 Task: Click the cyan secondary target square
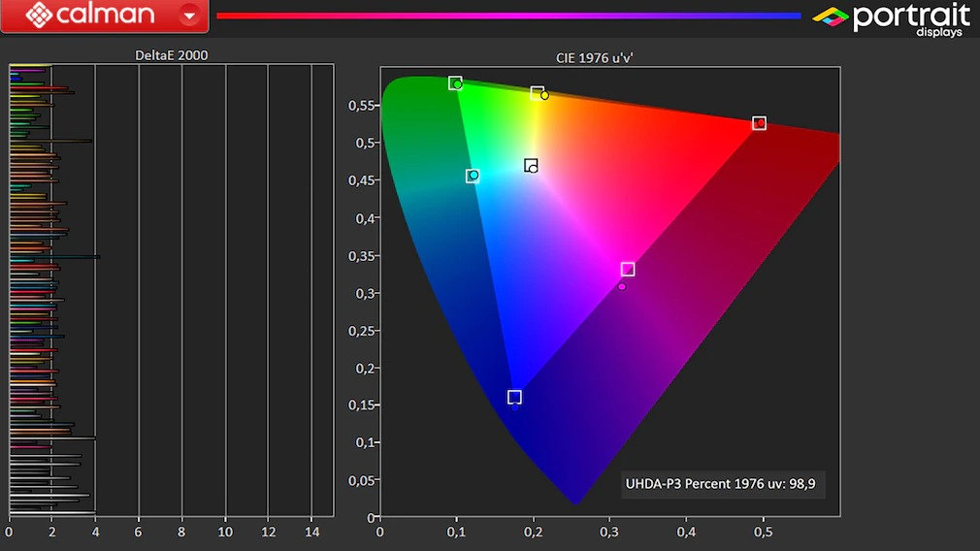click(472, 176)
